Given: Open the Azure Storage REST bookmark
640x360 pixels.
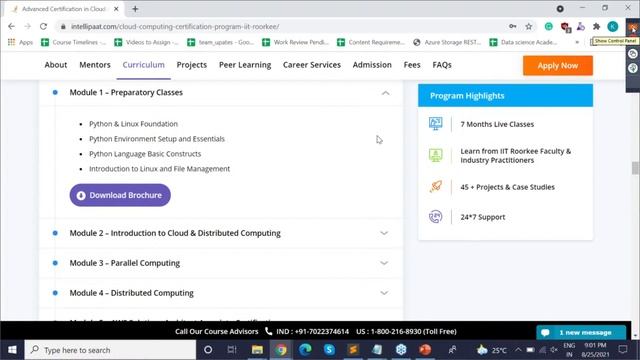Looking at the screenshot, I should pos(447,42).
